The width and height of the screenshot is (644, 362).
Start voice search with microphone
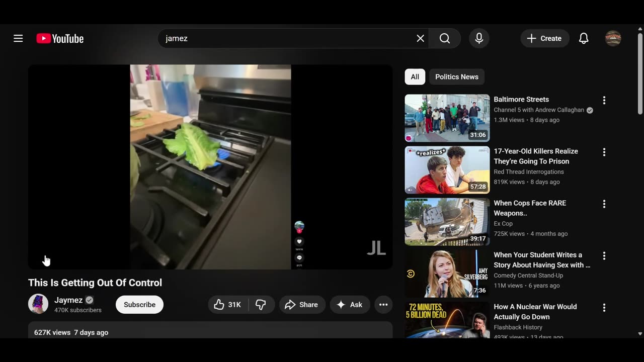coord(479,38)
